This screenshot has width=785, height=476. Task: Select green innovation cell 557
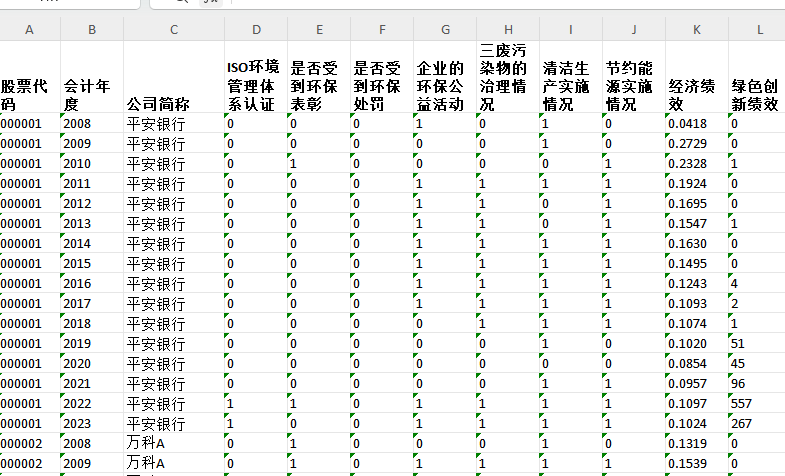click(x=757, y=403)
